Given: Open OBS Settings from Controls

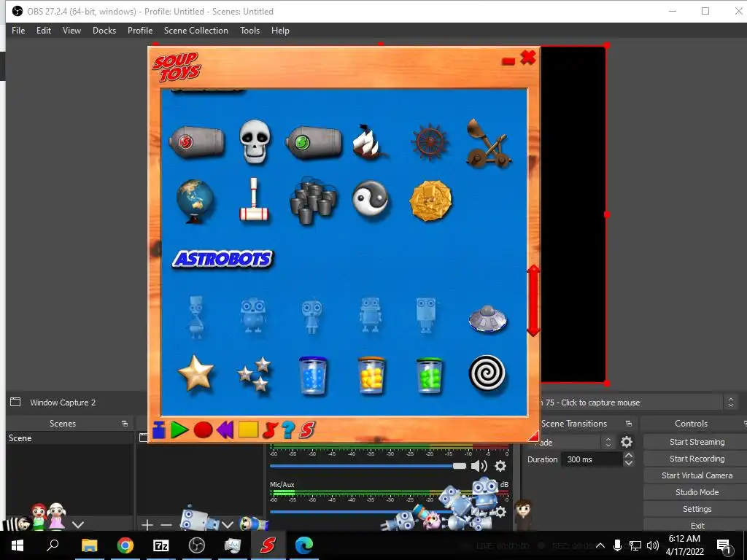Looking at the screenshot, I should click(x=697, y=508).
